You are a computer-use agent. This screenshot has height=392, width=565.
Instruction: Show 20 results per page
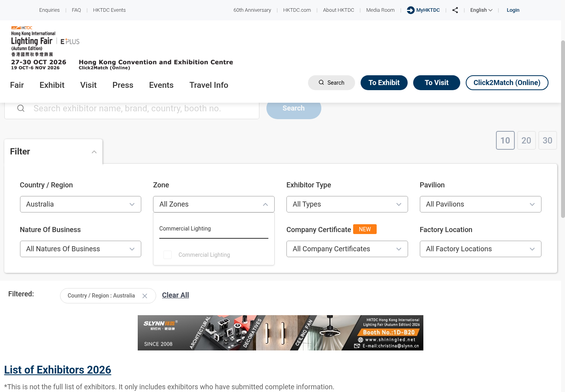527,140
